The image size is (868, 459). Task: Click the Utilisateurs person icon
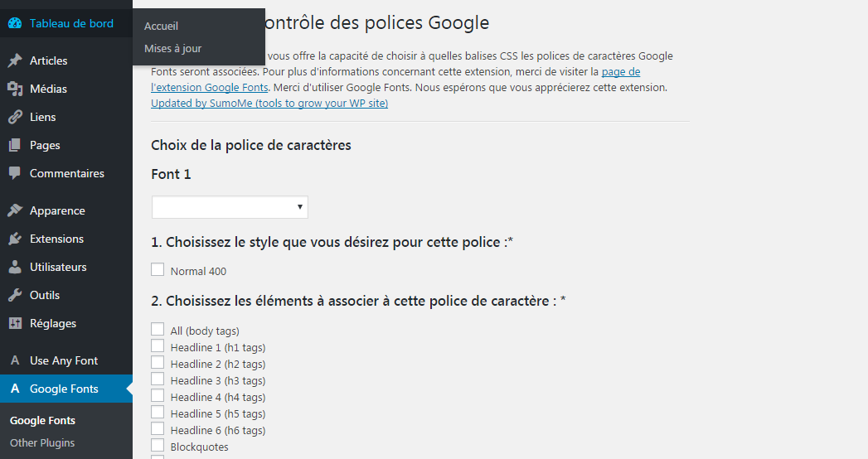(x=15, y=267)
